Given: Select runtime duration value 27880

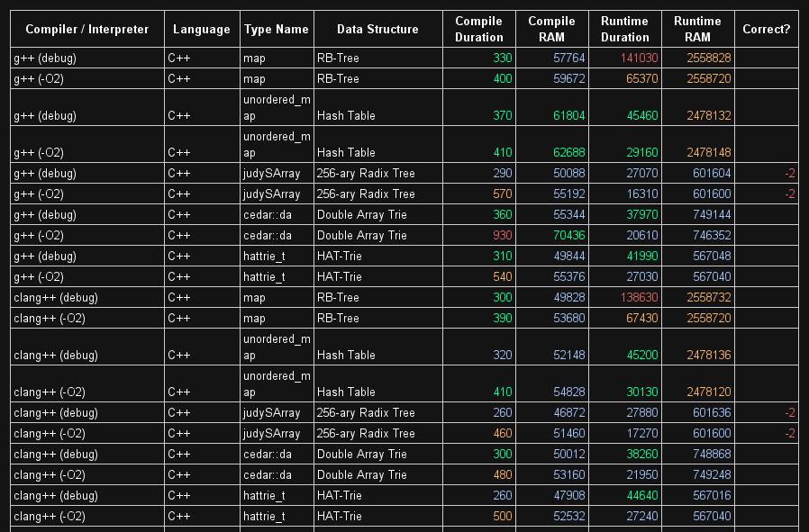Looking at the screenshot, I should point(641,413).
